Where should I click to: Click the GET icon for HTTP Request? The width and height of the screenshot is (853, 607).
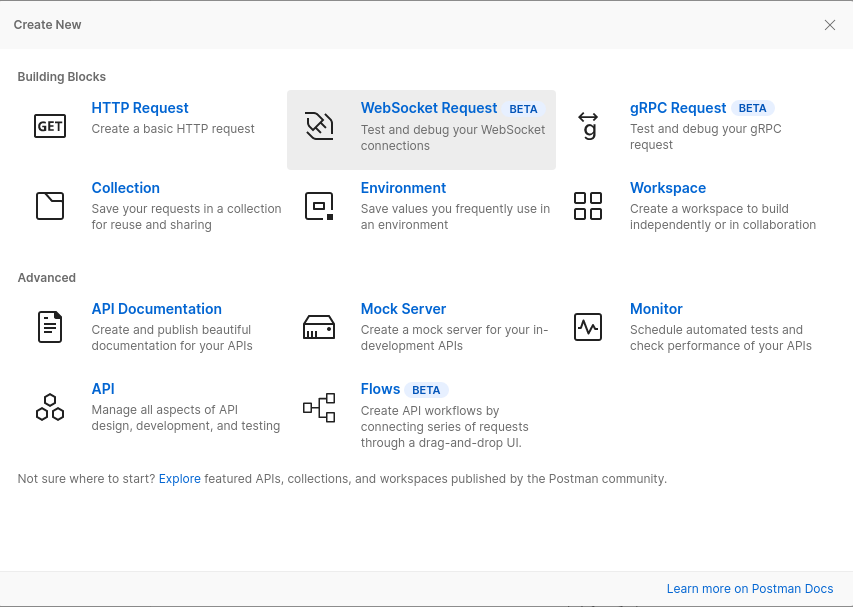click(x=50, y=126)
